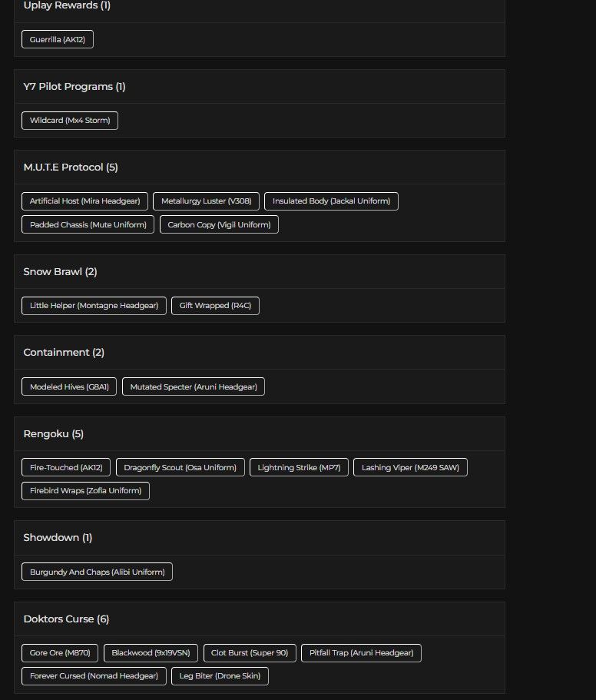Select the Wildcard (Mx4 Storm) tag

click(70, 121)
